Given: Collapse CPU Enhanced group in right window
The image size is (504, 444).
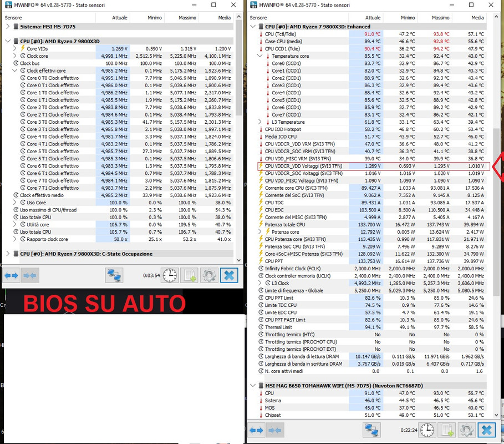Looking at the screenshot, I should point(253,27).
